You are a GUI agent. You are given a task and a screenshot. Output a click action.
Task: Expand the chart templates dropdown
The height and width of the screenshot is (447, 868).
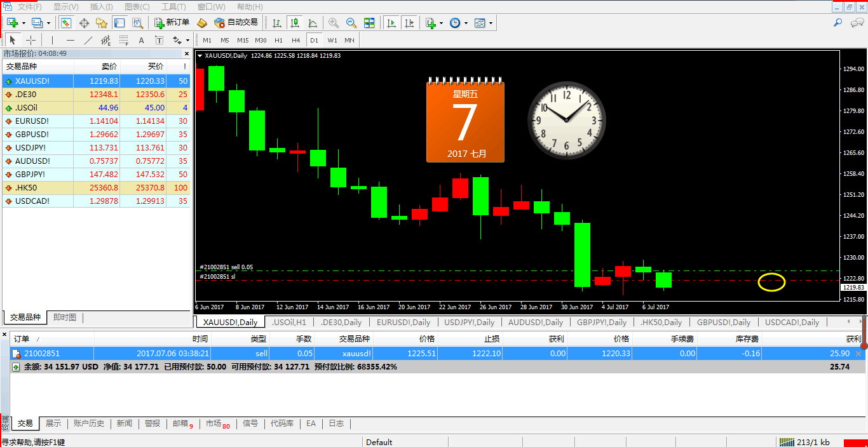(491, 23)
